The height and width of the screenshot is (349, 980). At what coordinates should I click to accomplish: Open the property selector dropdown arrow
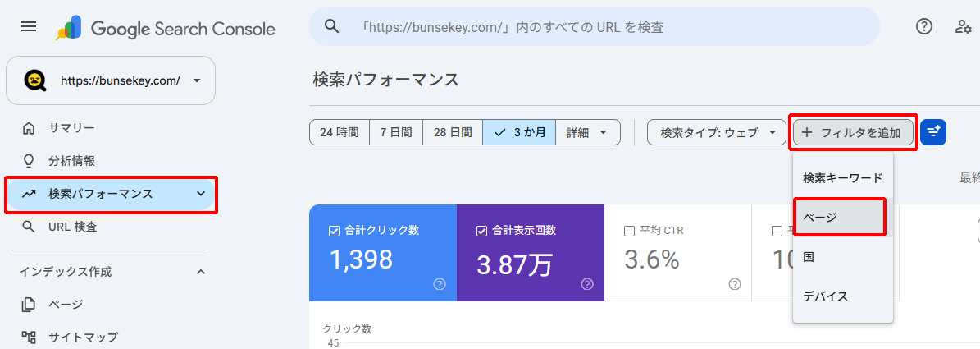coord(197,80)
